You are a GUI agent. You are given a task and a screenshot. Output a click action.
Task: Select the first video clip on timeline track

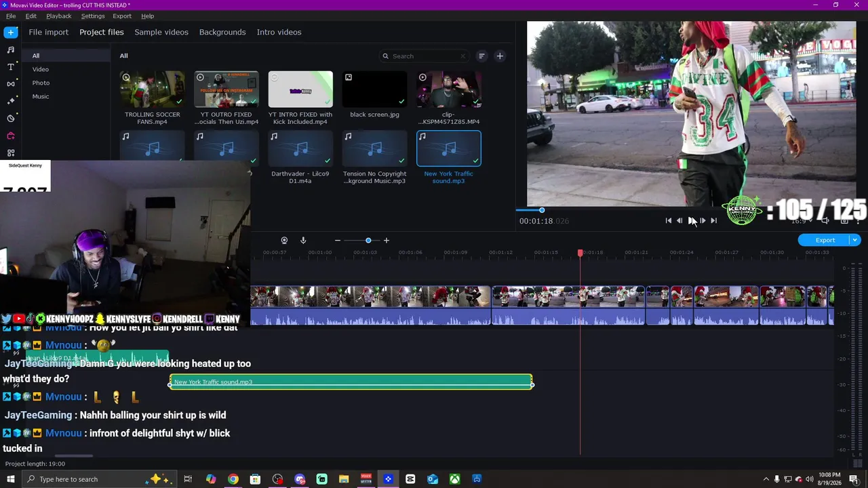[370, 305]
